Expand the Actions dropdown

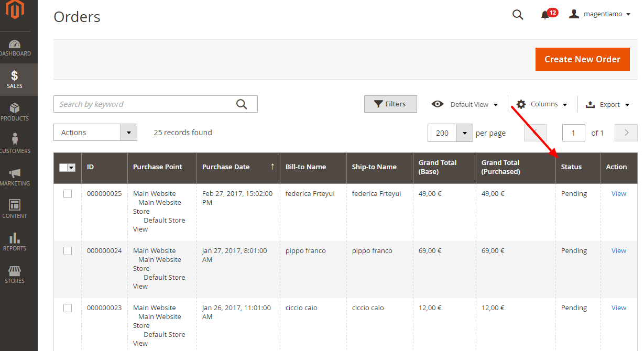tap(129, 132)
